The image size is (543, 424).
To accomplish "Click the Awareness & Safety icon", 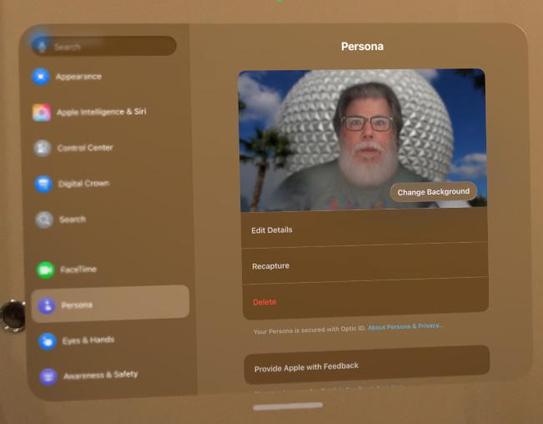I will click(x=48, y=377).
